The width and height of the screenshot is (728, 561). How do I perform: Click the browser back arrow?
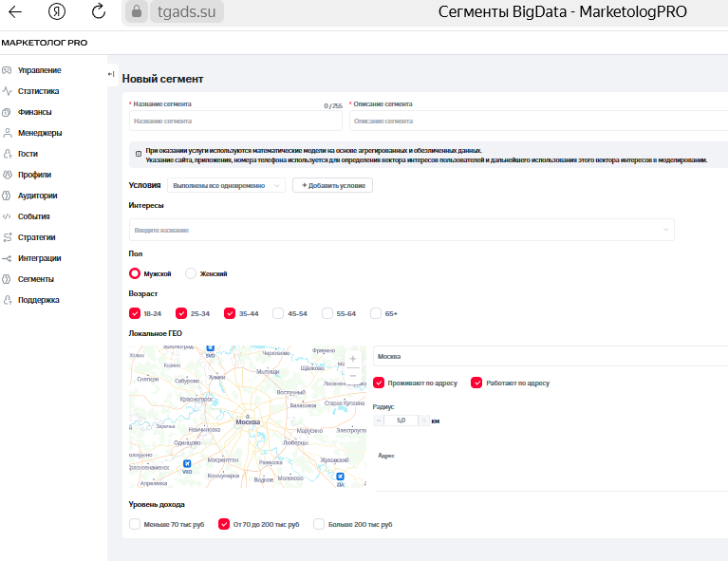click(x=16, y=12)
